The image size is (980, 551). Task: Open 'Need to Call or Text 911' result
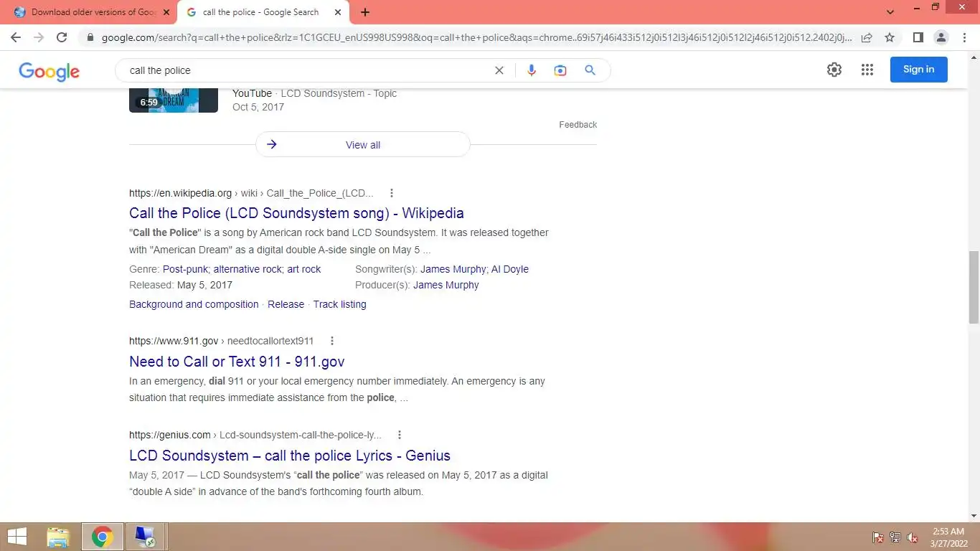tap(237, 362)
